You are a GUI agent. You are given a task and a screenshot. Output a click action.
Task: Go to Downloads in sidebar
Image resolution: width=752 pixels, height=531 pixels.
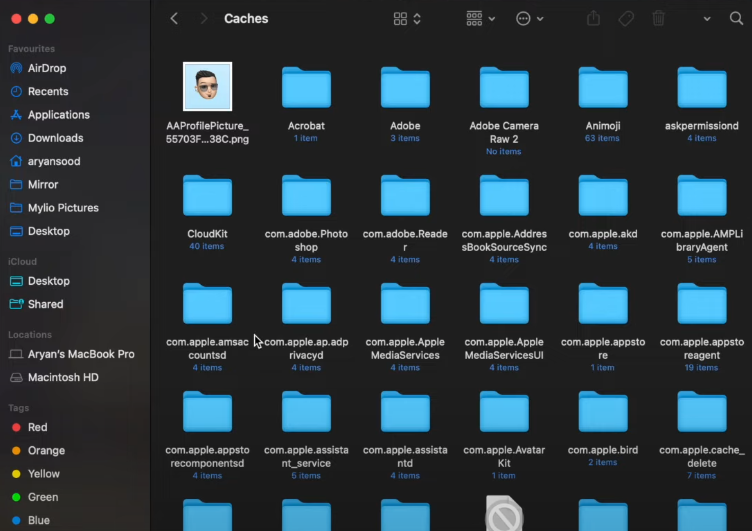click(x=55, y=138)
